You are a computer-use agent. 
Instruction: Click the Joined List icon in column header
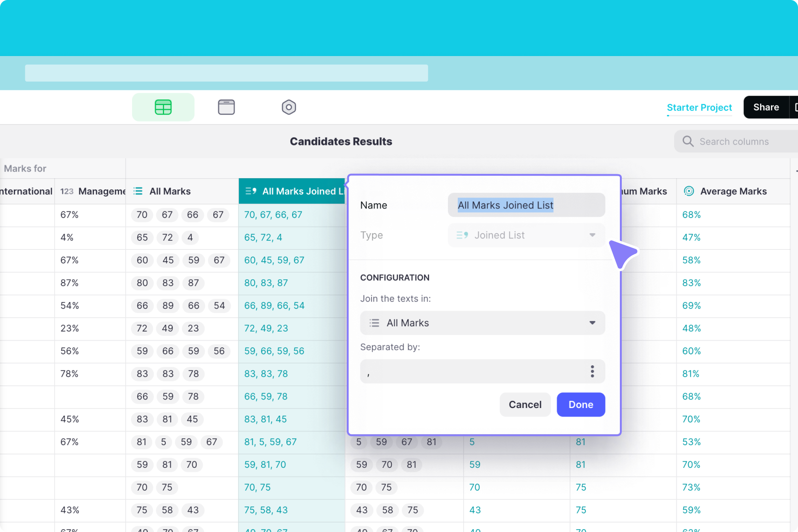point(251,191)
